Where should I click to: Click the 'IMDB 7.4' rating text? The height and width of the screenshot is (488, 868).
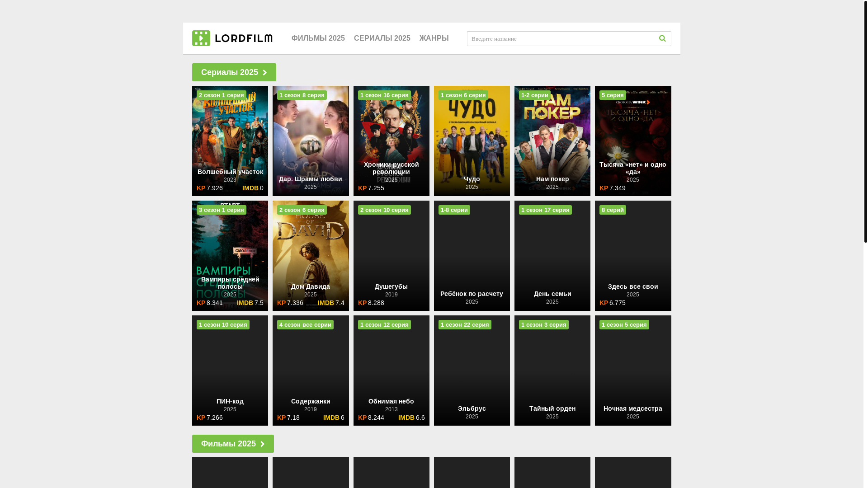tap(331, 303)
